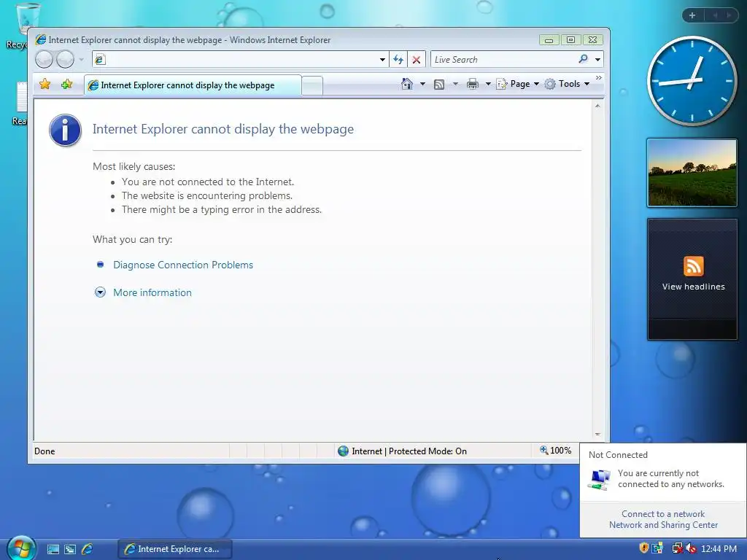Click the muted volume tray icon
Screen dimensions: 747x560
coord(691,548)
